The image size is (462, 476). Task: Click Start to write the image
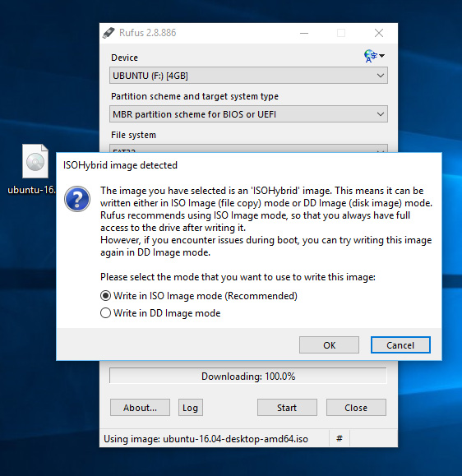click(287, 408)
